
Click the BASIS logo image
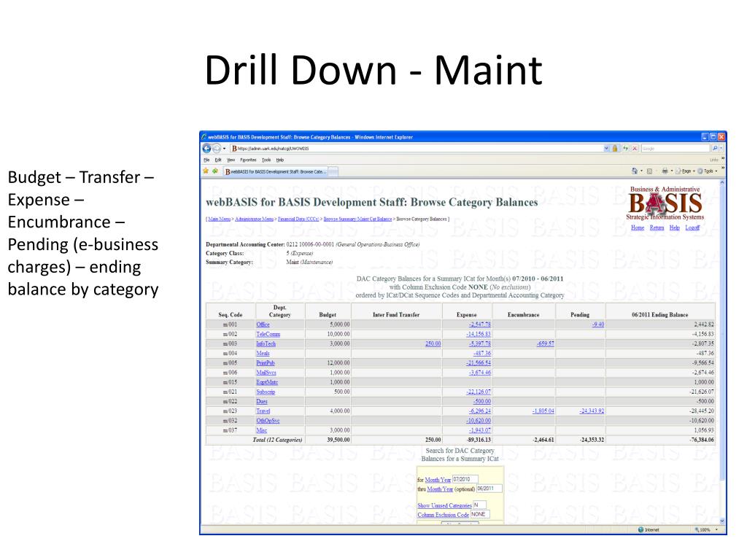pyautogui.click(x=665, y=203)
